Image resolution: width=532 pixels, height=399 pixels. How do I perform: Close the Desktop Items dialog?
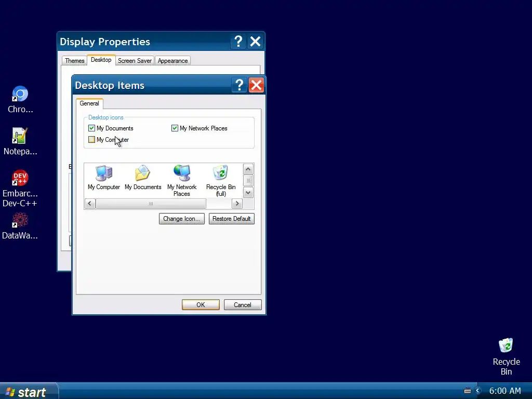tap(256, 85)
